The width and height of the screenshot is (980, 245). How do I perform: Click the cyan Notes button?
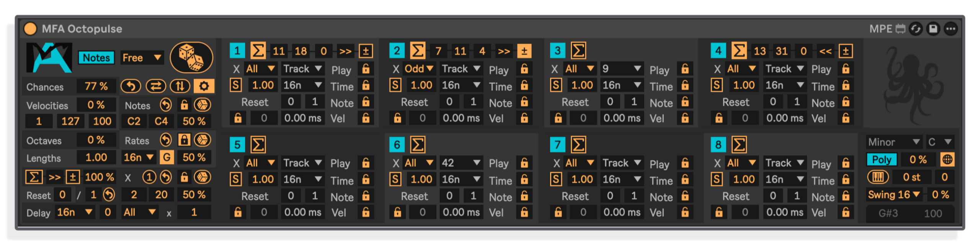click(x=96, y=58)
